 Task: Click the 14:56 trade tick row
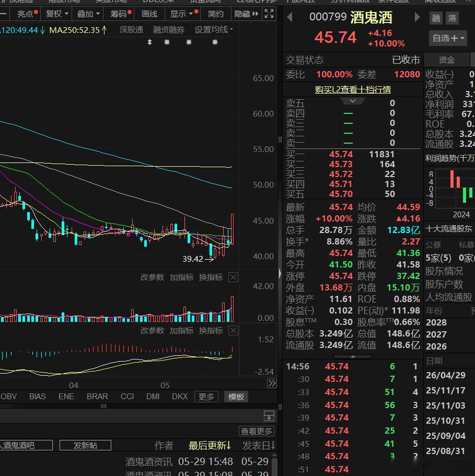[353, 366]
